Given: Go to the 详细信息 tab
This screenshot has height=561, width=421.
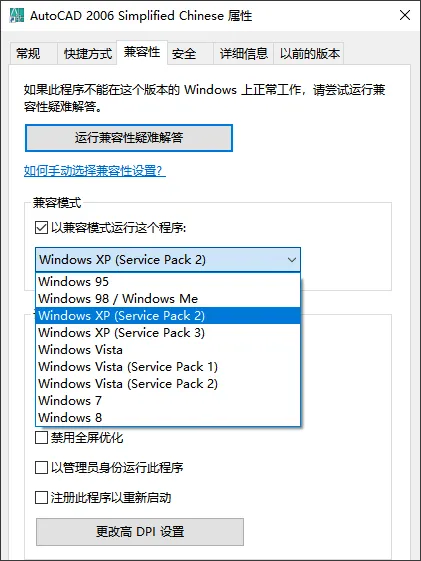Looking at the screenshot, I should click(244, 54).
